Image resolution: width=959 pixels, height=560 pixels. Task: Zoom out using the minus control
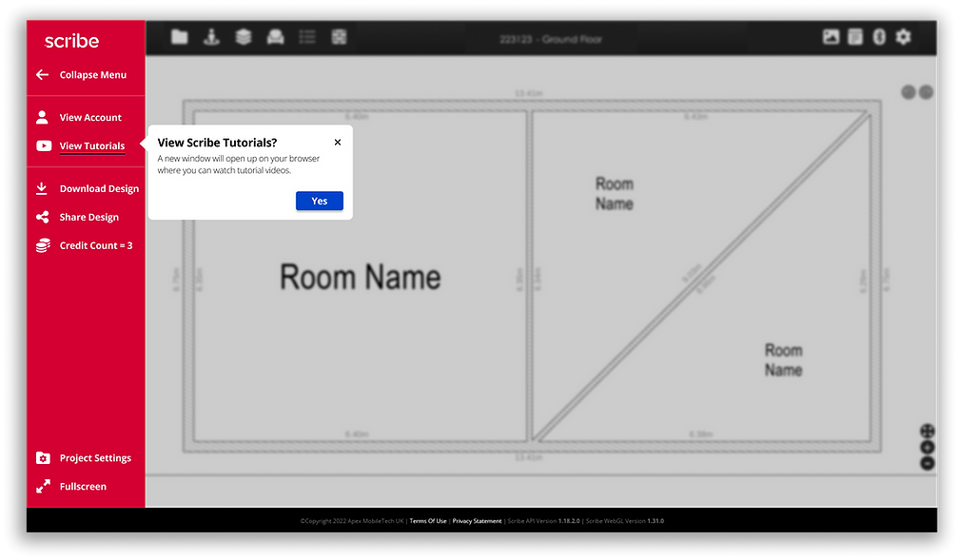[927, 462]
